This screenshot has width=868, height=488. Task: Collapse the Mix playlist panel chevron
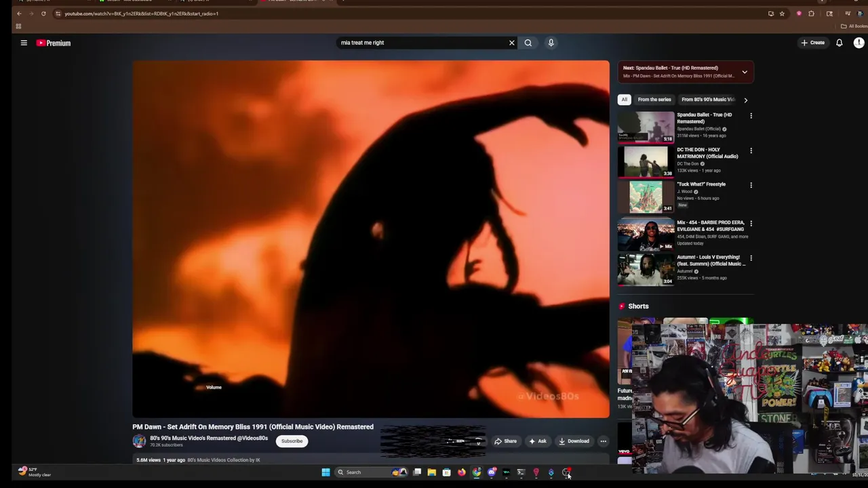745,72
